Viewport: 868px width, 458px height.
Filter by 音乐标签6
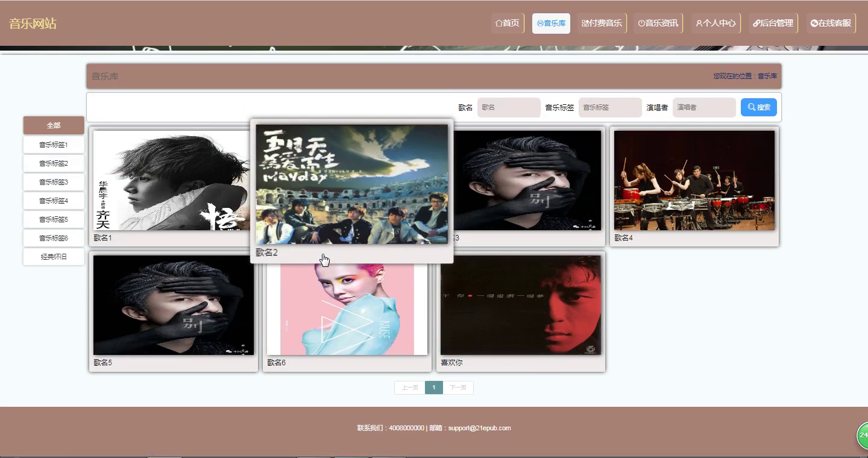coord(54,238)
